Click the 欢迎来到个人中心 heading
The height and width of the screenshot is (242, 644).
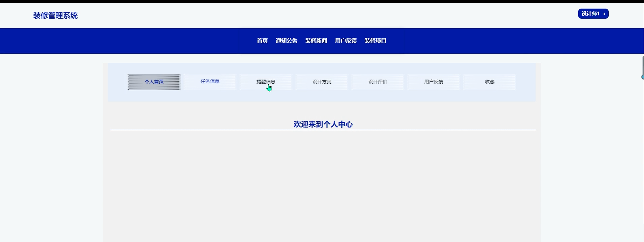(323, 124)
